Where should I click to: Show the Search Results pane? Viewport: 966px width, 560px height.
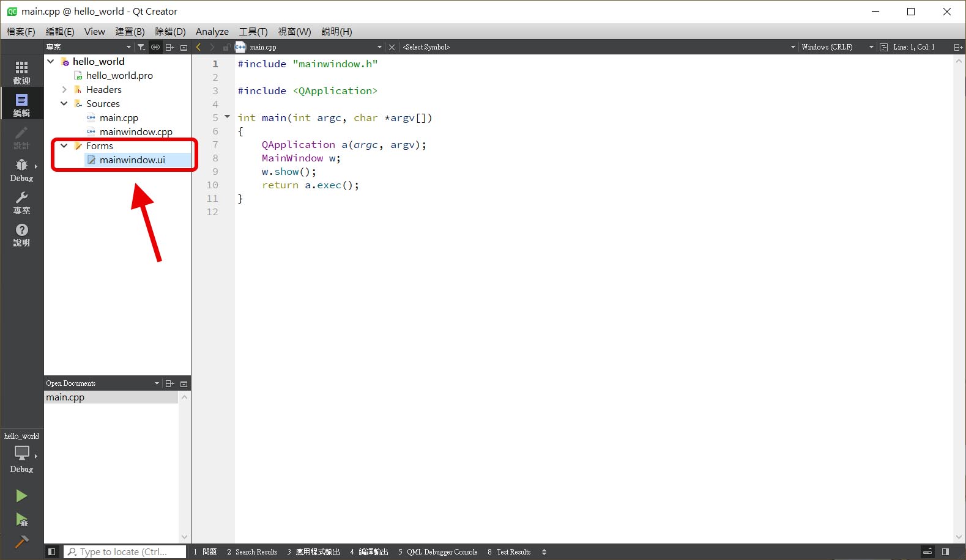[x=252, y=551]
